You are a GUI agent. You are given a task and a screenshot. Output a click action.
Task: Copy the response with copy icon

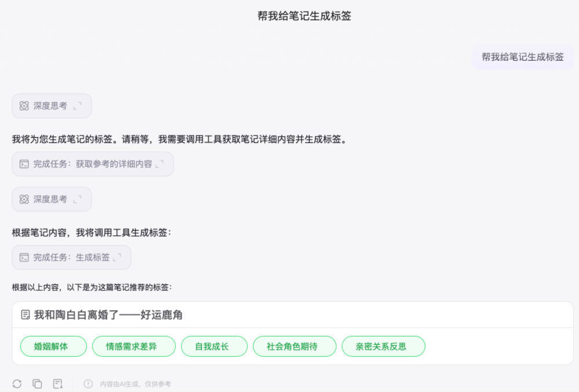click(37, 384)
